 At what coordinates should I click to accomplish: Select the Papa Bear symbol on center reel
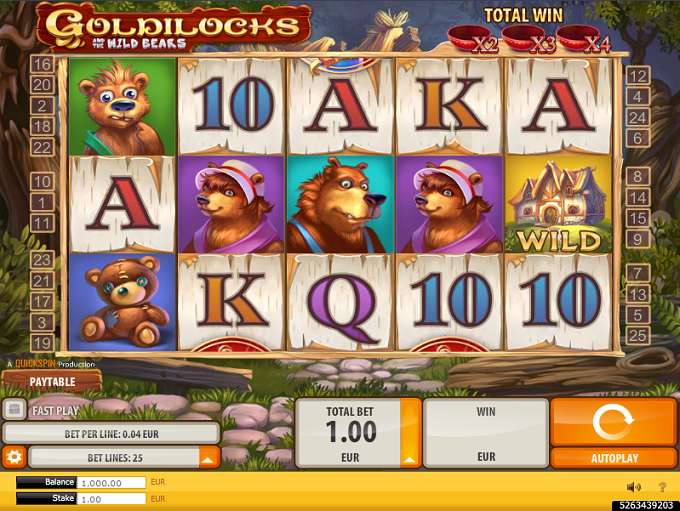340,205
